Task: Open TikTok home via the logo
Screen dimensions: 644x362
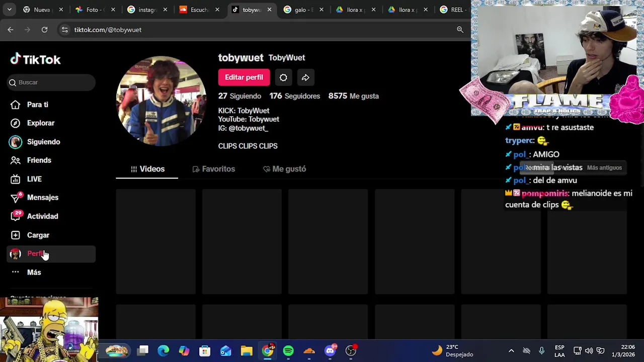Action: (35, 59)
